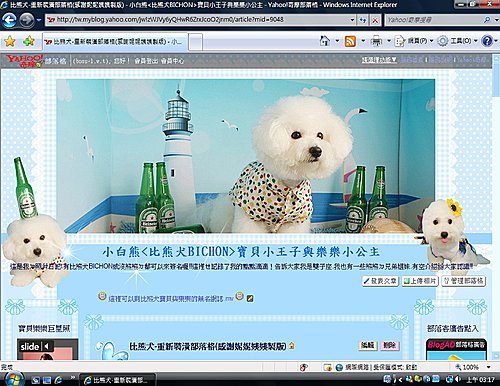The width and height of the screenshot is (500, 386).
Task: Click the 100% zoom level control
Action: [x=467, y=367]
